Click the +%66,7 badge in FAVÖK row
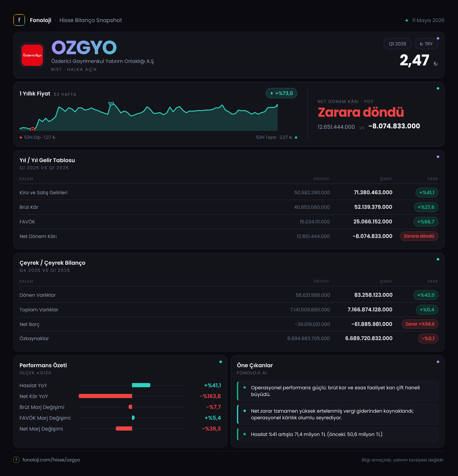Viewport: 458px width, 476px height. [x=426, y=222]
